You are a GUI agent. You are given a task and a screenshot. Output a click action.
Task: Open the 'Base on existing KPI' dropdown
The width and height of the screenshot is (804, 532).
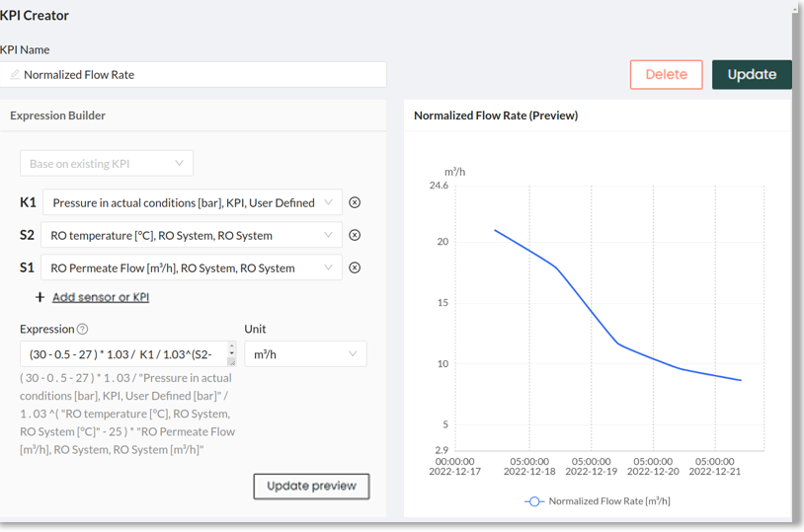point(107,164)
